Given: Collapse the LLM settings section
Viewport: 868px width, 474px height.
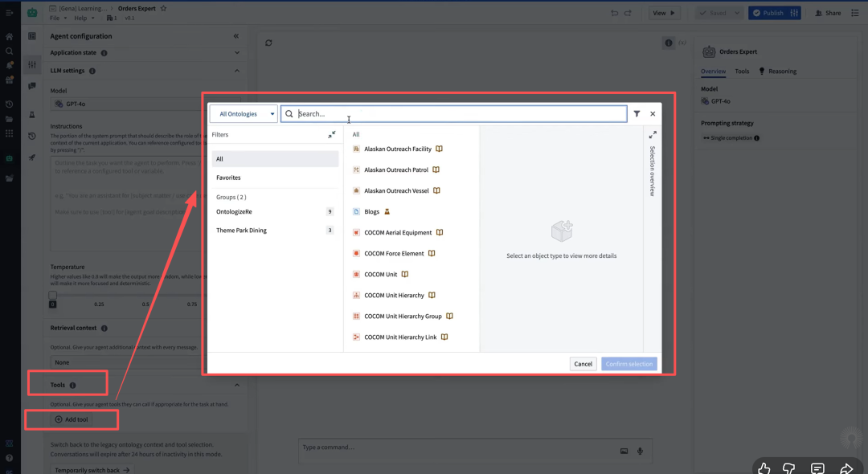Looking at the screenshot, I should (237, 71).
